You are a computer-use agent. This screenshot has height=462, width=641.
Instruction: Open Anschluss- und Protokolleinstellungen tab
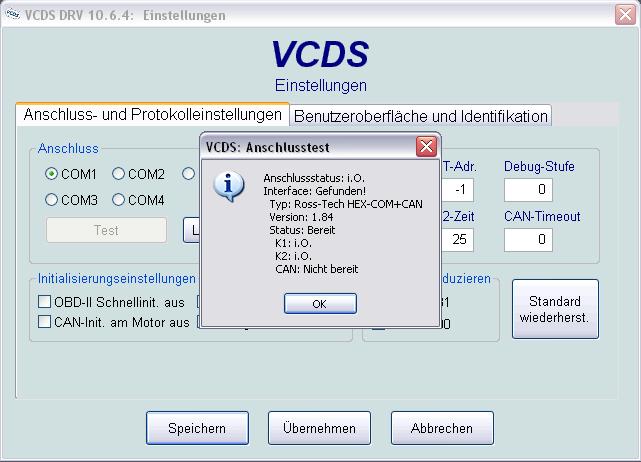(152, 114)
